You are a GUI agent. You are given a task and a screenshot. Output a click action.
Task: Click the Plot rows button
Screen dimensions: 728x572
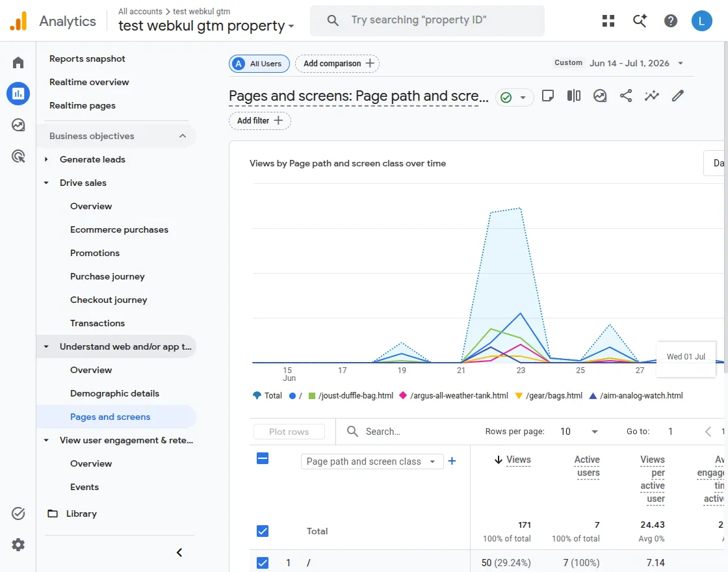coord(289,432)
